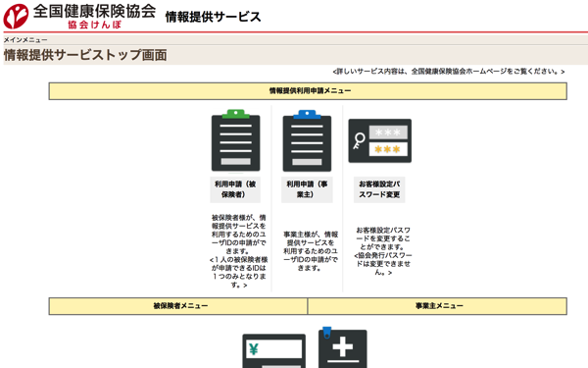The height and width of the screenshot is (368, 588).
Task: Click the 情報提供利用申請メニュー header
Action: tap(308, 91)
